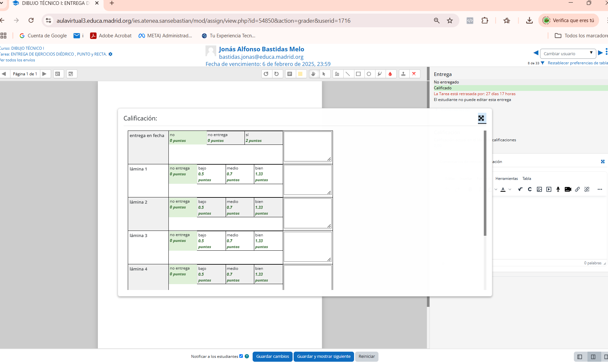Open the Herramientas editor menu
The image size is (608, 364).
pos(506,179)
